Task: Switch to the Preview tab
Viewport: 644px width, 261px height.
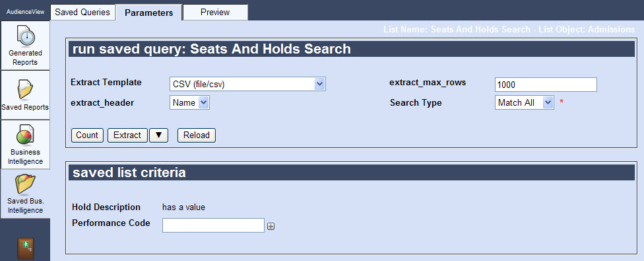Action: 215,12
